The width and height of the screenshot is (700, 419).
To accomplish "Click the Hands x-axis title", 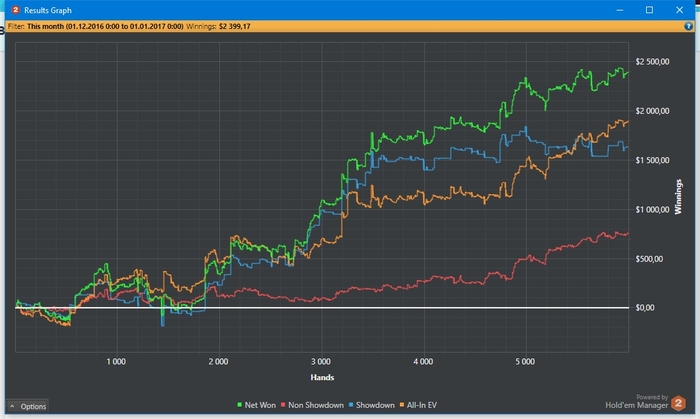I will [322, 378].
